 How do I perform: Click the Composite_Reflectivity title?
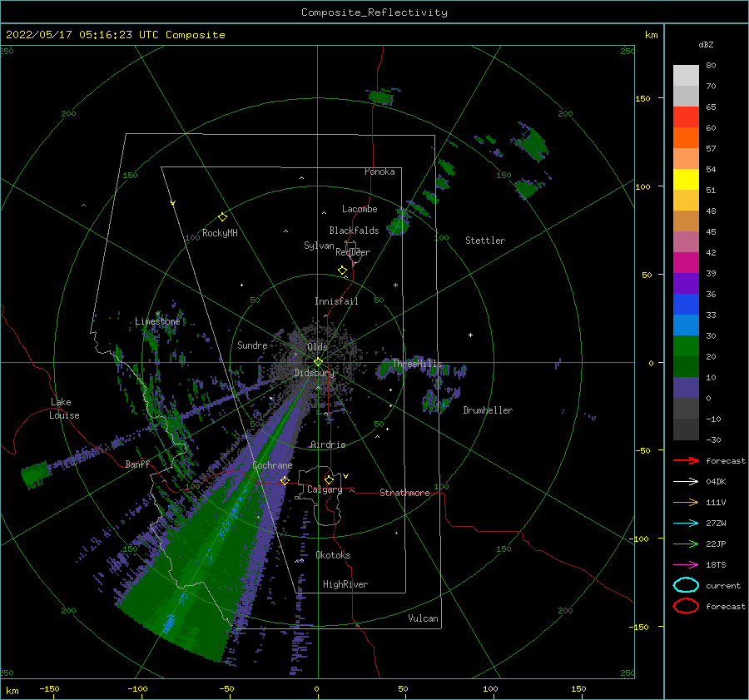click(x=374, y=12)
